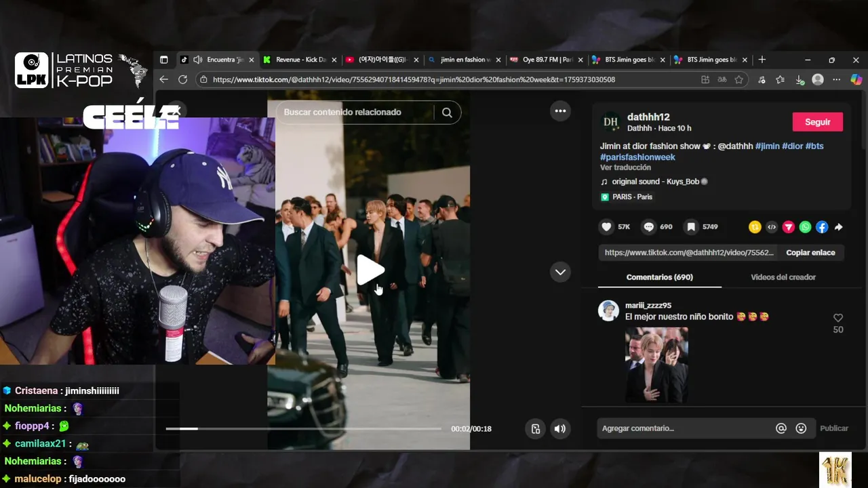The width and height of the screenshot is (868, 488).
Task: Open the #jimin hashtag link
Action: [x=767, y=146]
